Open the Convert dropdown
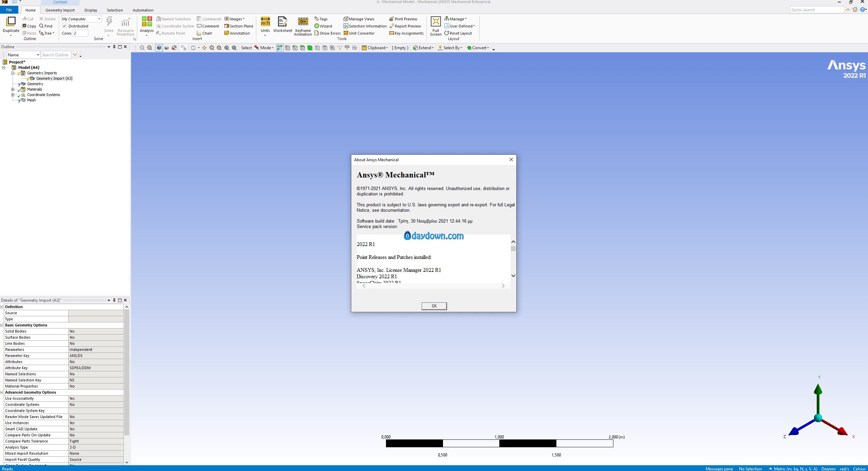868x471 pixels. point(478,48)
